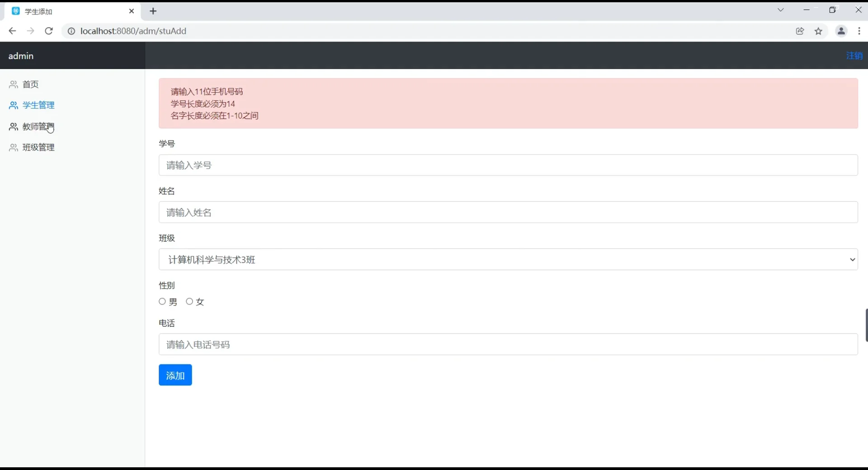
Task: Bookmark this page with the star icon
Action: (x=818, y=31)
